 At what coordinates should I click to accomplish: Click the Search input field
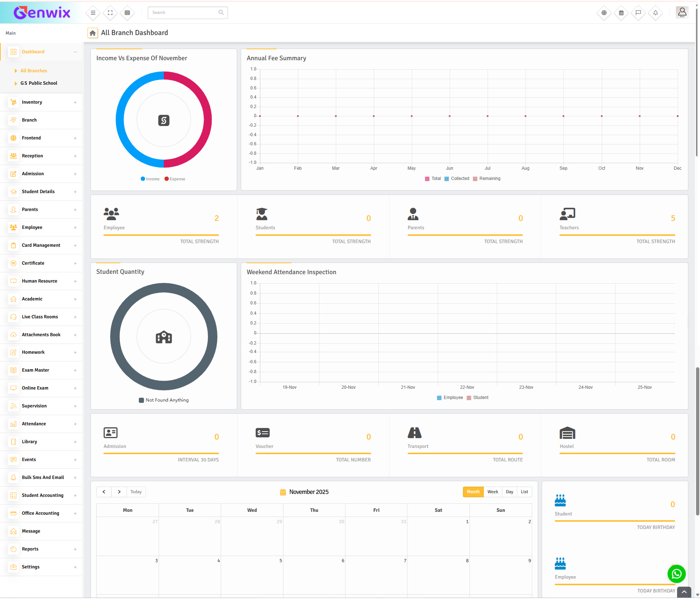click(x=184, y=13)
